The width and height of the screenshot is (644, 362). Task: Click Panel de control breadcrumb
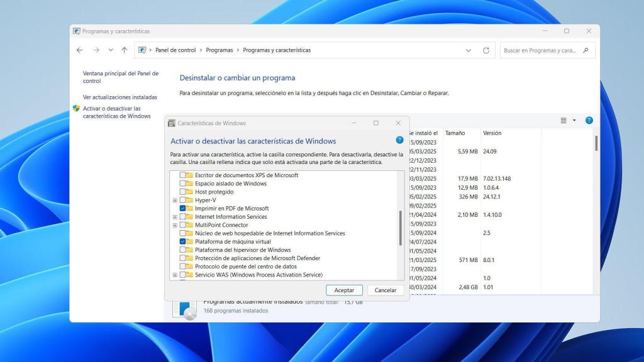(x=175, y=50)
